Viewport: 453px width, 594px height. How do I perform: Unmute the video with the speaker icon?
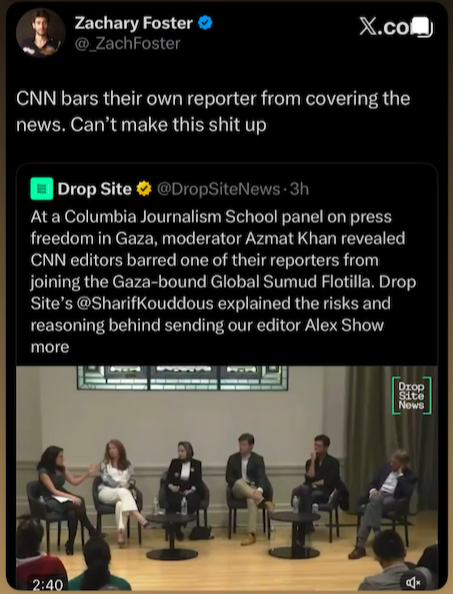[x=413, y=582]
